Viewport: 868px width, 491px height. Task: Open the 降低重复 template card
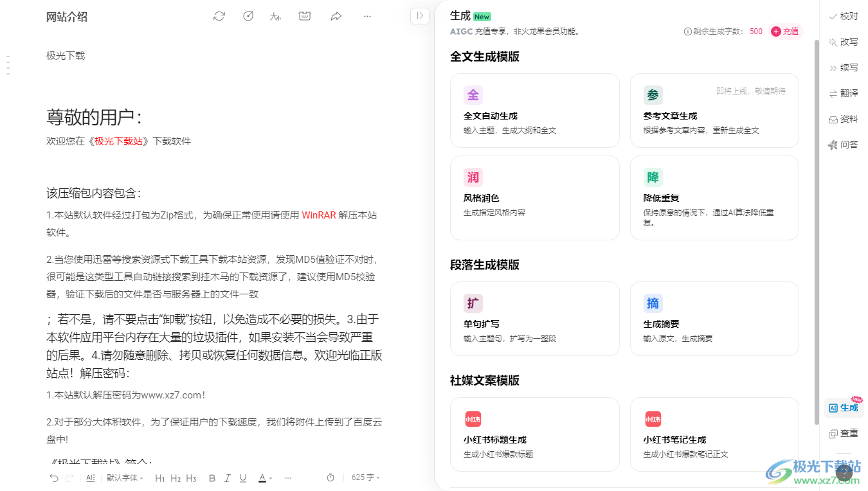pos(714,198)
